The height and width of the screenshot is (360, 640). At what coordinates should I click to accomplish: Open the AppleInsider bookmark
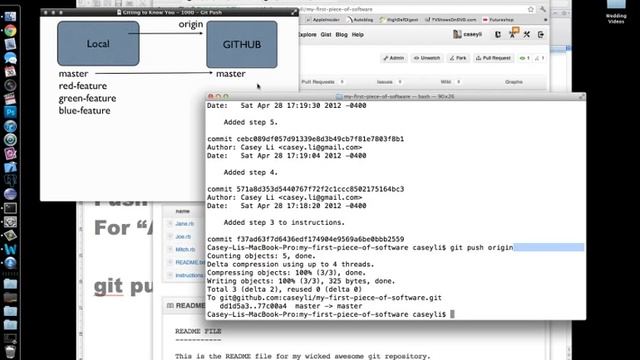click(x=323, y=20)
